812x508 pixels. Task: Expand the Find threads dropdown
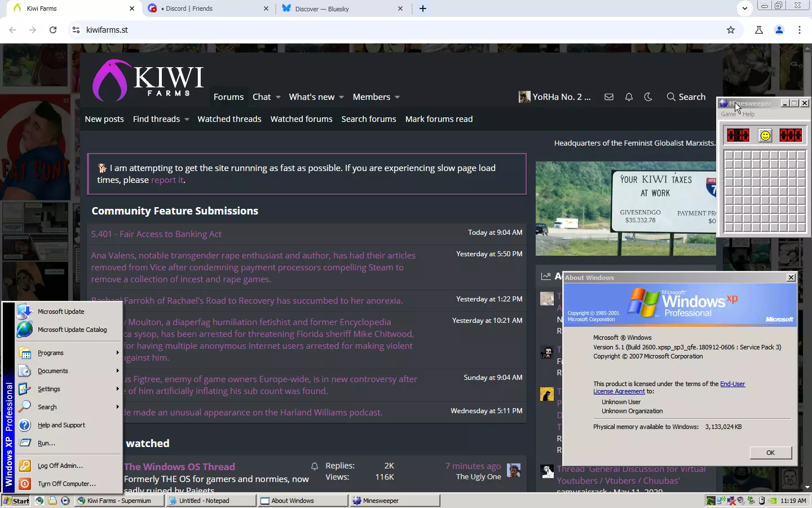(187, 119)
